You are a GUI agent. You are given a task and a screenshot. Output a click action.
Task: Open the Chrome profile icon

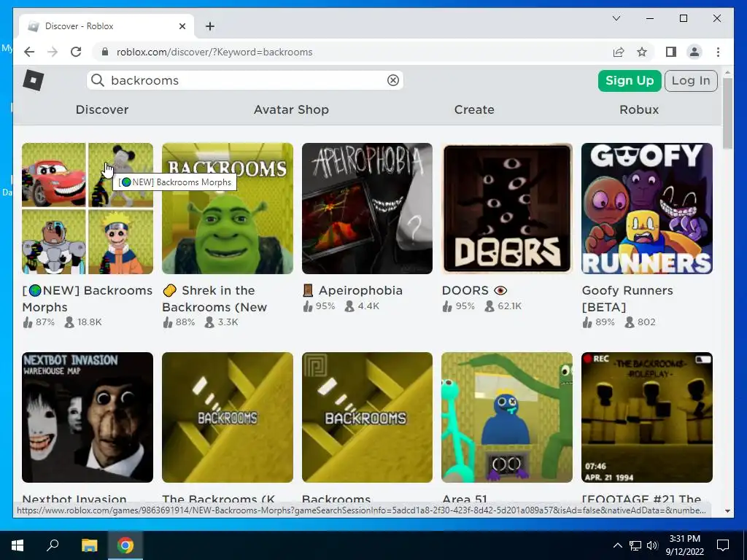point(694,52)
